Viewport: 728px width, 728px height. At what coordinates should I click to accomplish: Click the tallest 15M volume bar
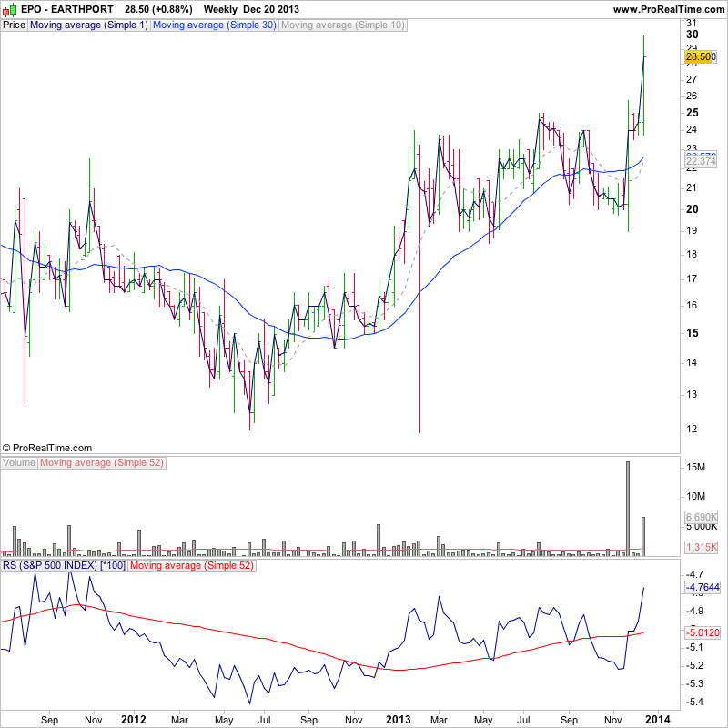pyautogui.click(x=628, y=509)
